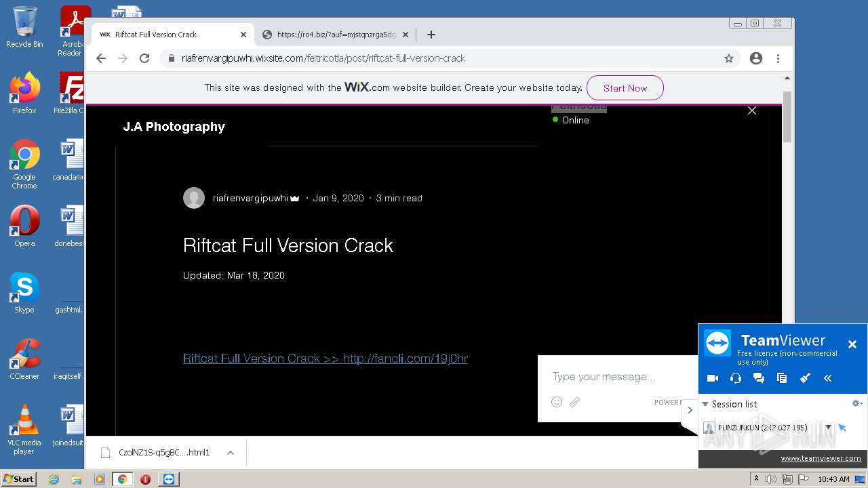Open the network icon in system tray
The image size is (868, 488).
(787, 479)
